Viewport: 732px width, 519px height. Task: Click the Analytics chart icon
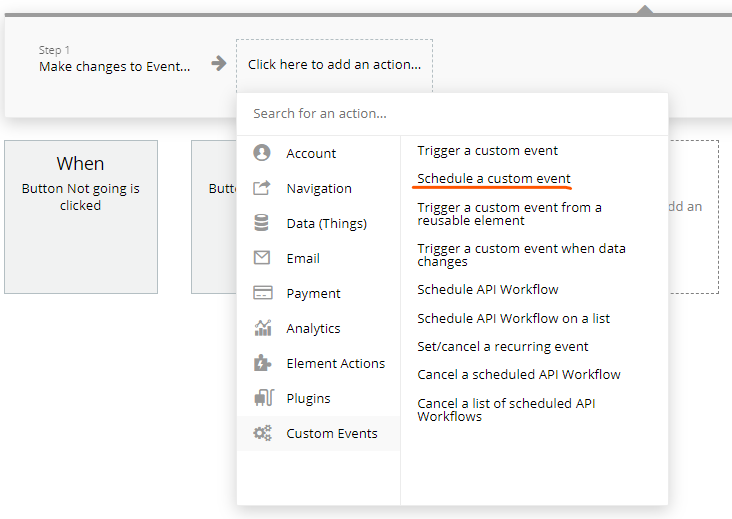[262, 328]
